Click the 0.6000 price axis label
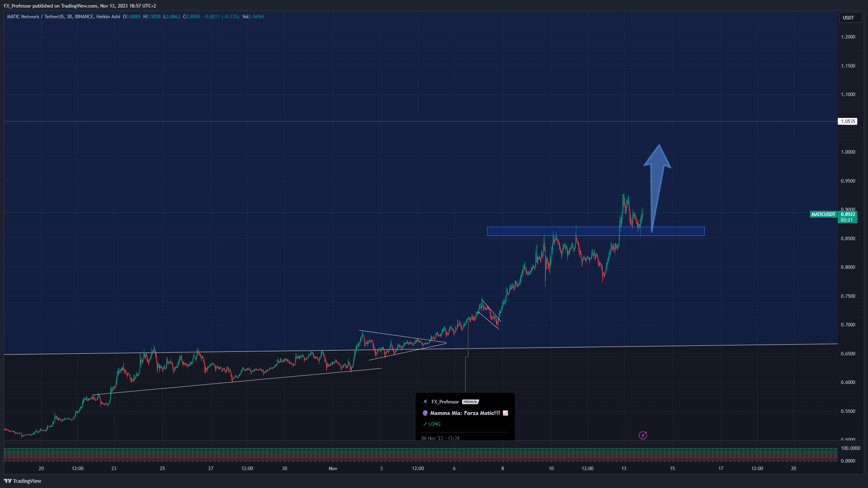 (848, 382)
